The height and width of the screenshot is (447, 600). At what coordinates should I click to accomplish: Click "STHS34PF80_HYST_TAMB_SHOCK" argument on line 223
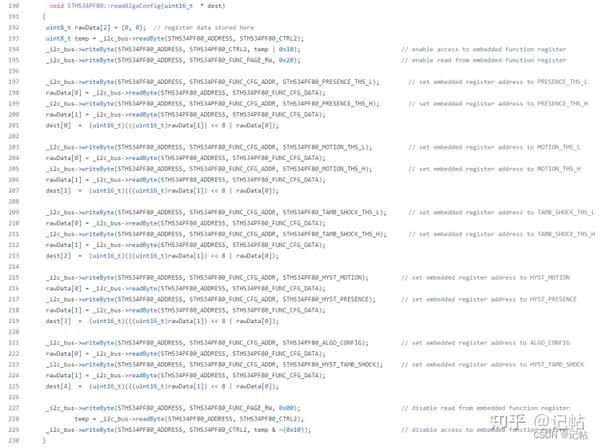coord(331,365)
